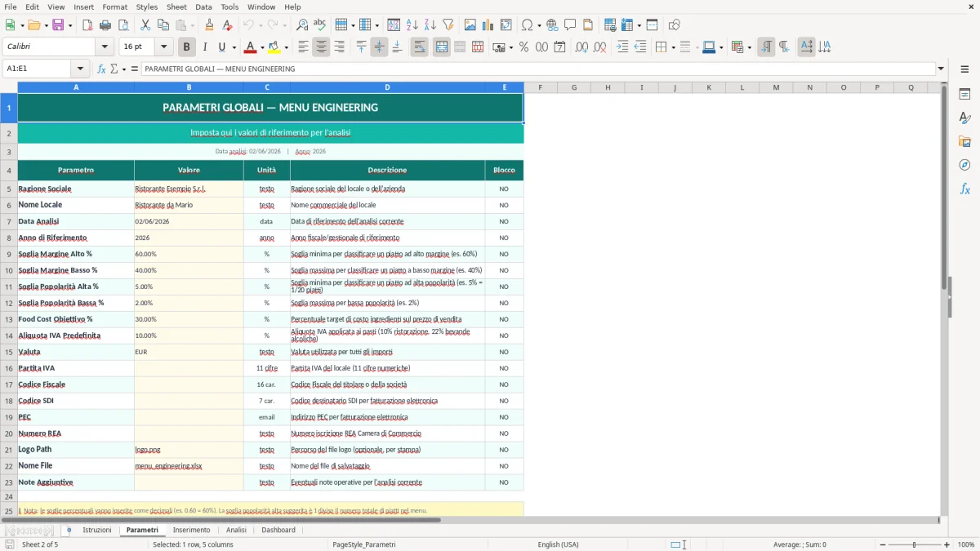Open the Function Wizard fx icon

coord(102,69)
